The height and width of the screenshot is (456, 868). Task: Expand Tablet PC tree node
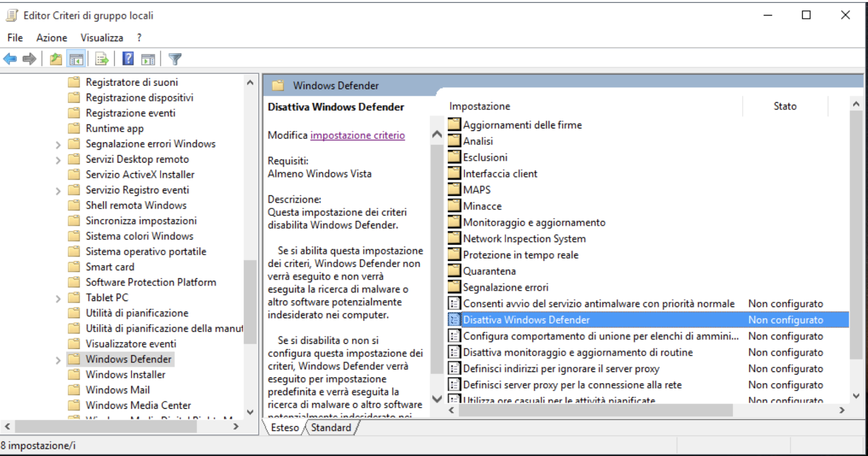pyautogui.click(x=58, y=299)
